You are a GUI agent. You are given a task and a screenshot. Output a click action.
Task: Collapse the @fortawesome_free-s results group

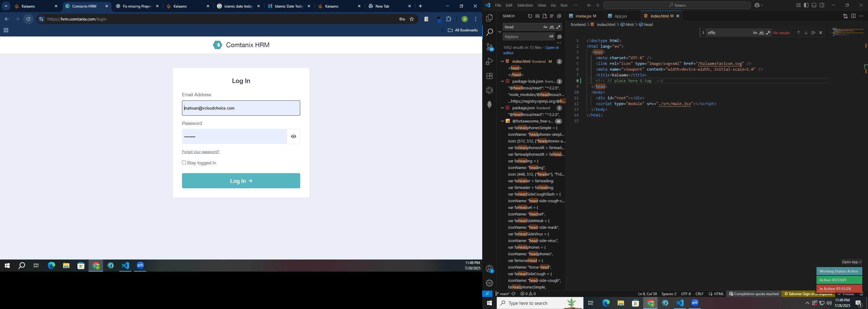tap(502, 121)
